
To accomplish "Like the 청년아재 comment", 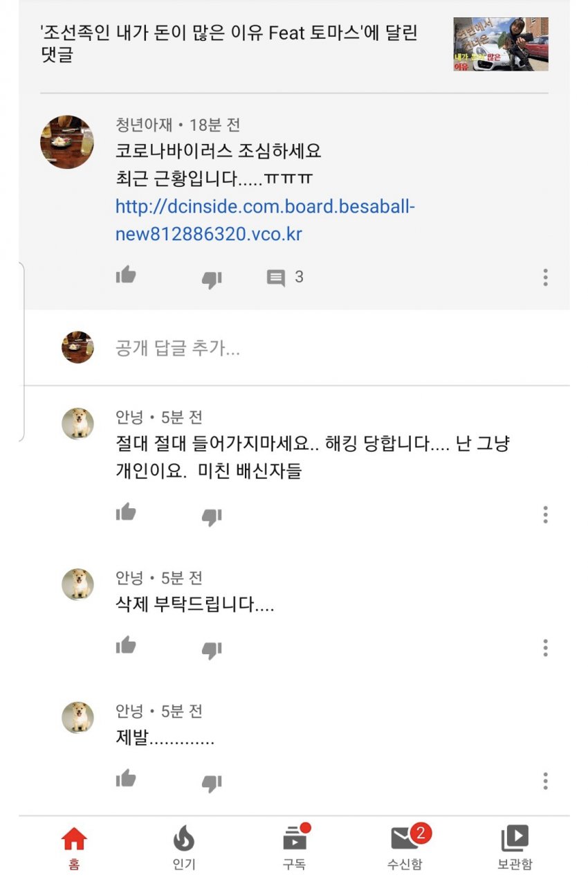I will click(x=126, y=276).
